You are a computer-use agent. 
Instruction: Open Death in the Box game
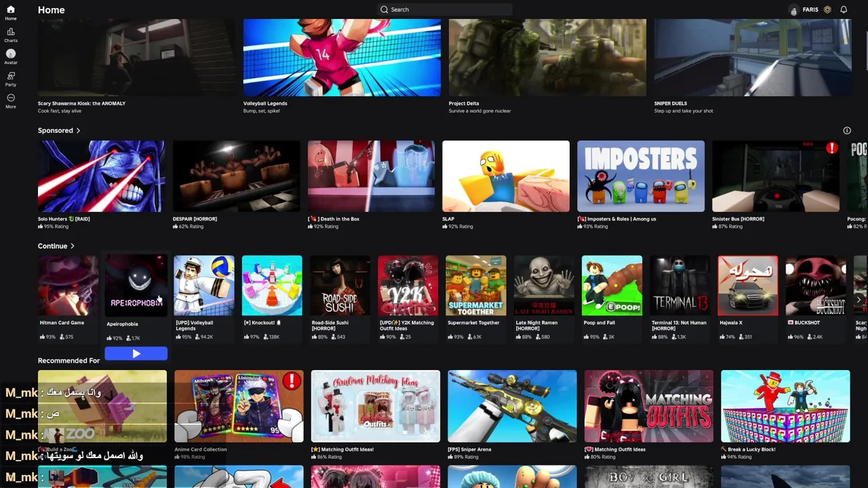[x=371, y=176]
